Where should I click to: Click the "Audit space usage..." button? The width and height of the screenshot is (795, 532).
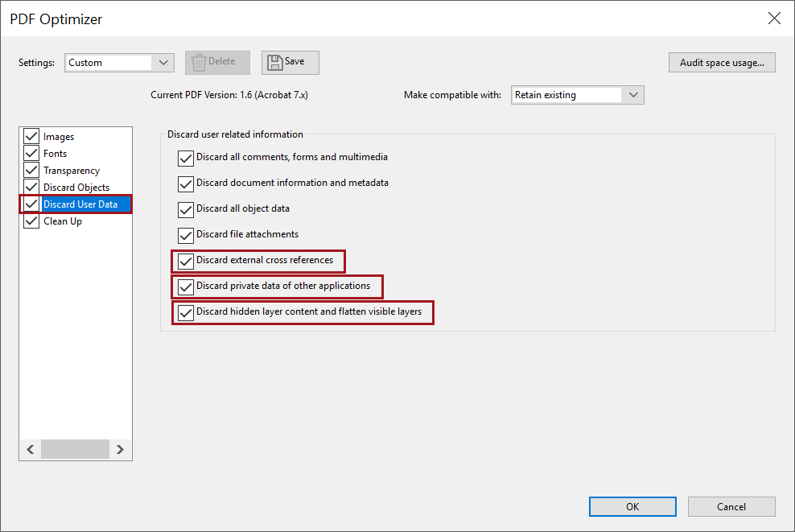click(x=721, y=62)
